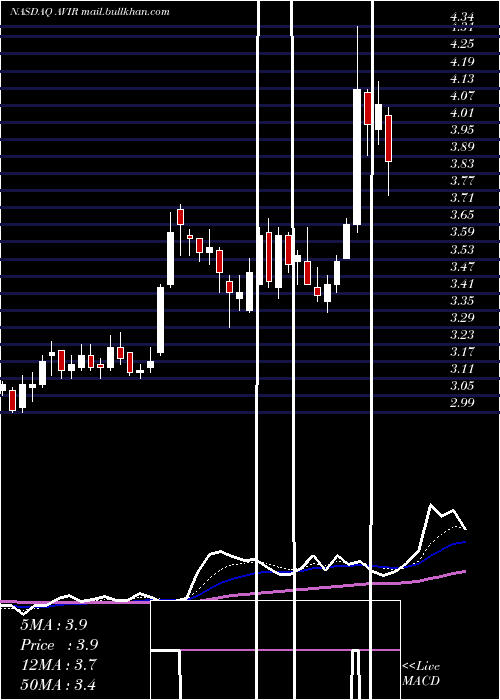Viewport: 500px width, 700px height.
Task: Select the 3.77 axis label
Action: [x=462, y=180]
